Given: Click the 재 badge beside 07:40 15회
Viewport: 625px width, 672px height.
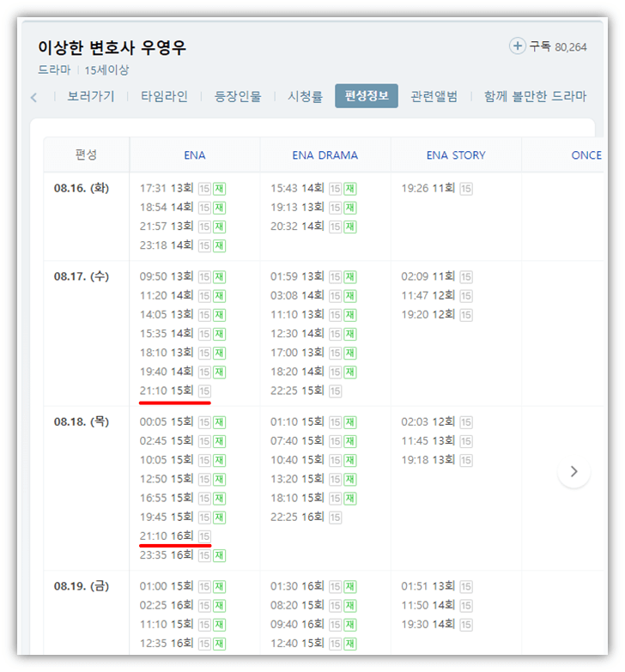Looking at the screenshot, I should (350, 441).
